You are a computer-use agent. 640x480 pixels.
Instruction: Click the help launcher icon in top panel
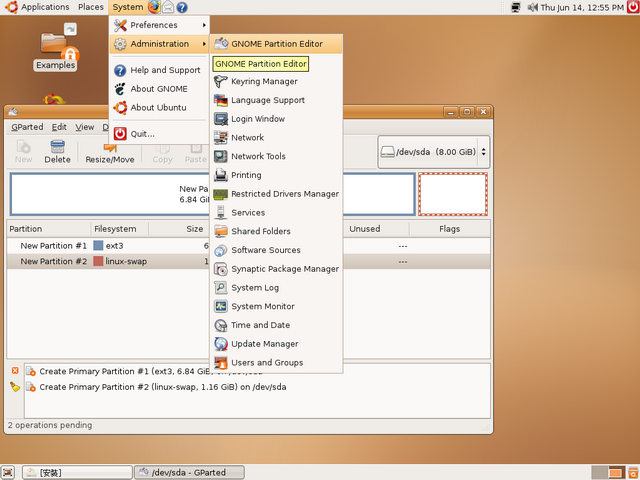[x=182, y=7]
